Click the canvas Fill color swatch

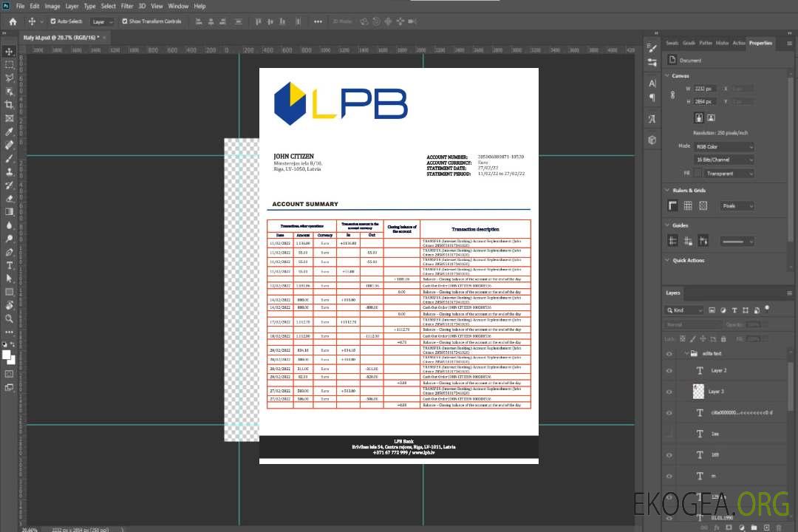(x=698, y=174)
